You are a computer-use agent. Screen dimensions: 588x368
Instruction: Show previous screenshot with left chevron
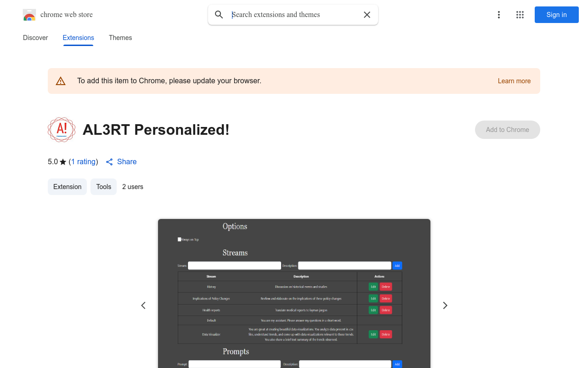click(x=143, y=305)
